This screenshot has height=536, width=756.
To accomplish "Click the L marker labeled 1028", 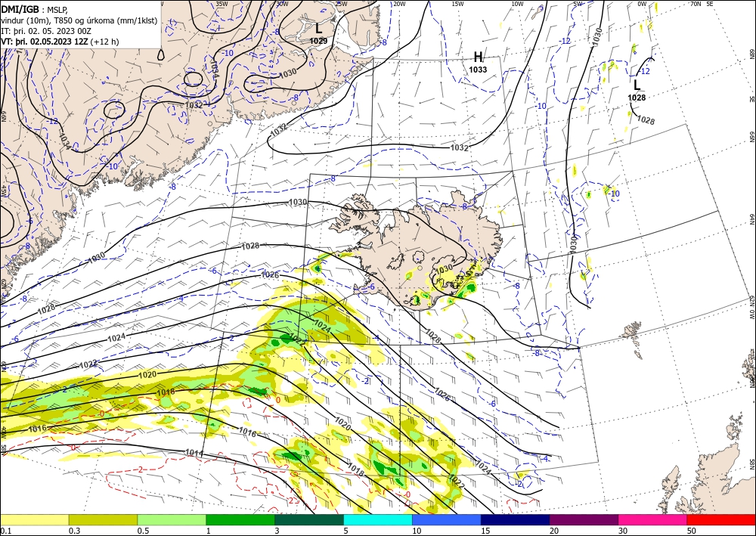I will (637, 85).
